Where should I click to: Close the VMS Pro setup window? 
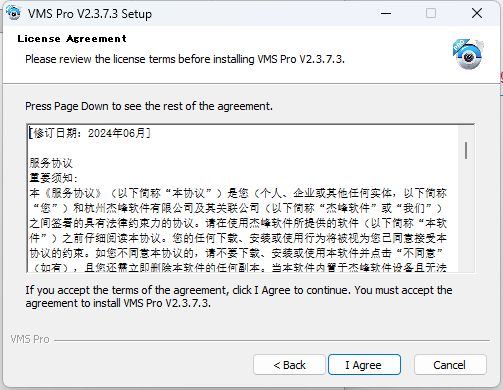477,13
